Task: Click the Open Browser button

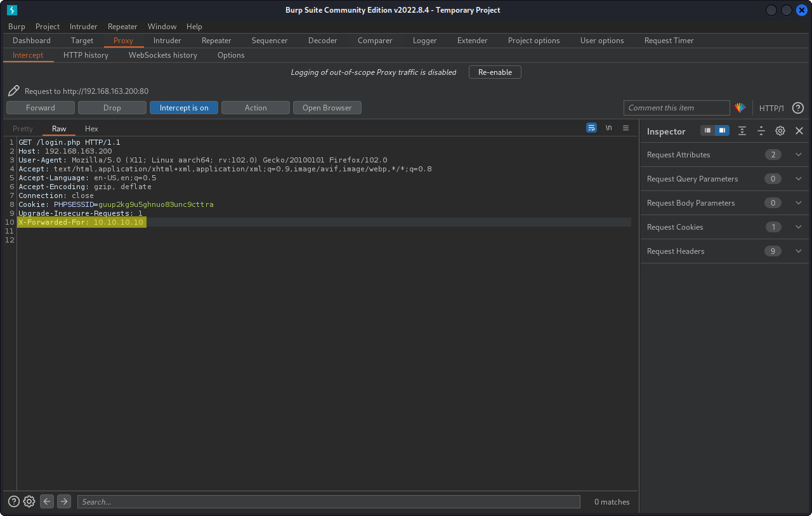Action: tap(327, 108)
